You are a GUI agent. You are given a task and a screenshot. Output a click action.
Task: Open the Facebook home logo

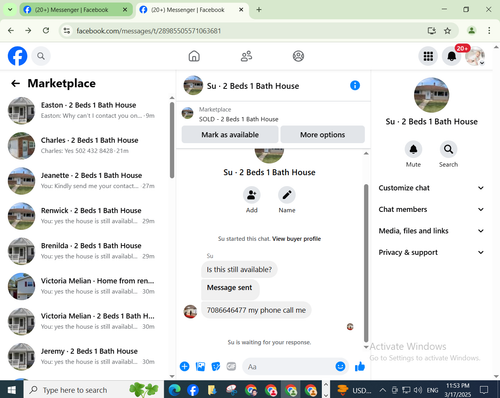click(x=17, y=56)
